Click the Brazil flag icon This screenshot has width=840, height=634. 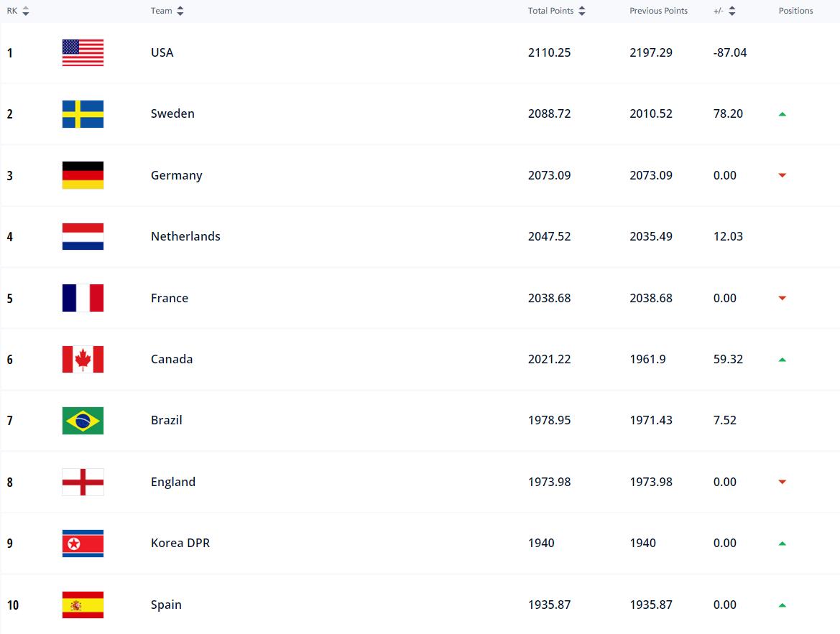[83, 421]
